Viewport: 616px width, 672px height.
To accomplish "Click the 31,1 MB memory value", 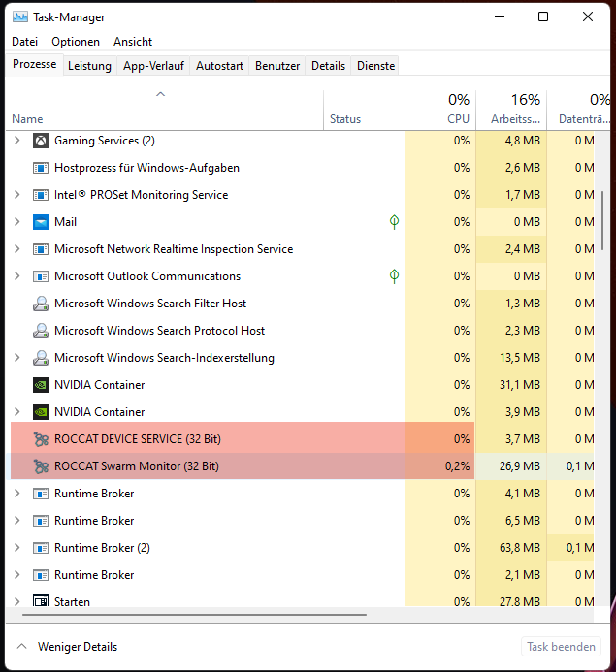I will [520, 385].
